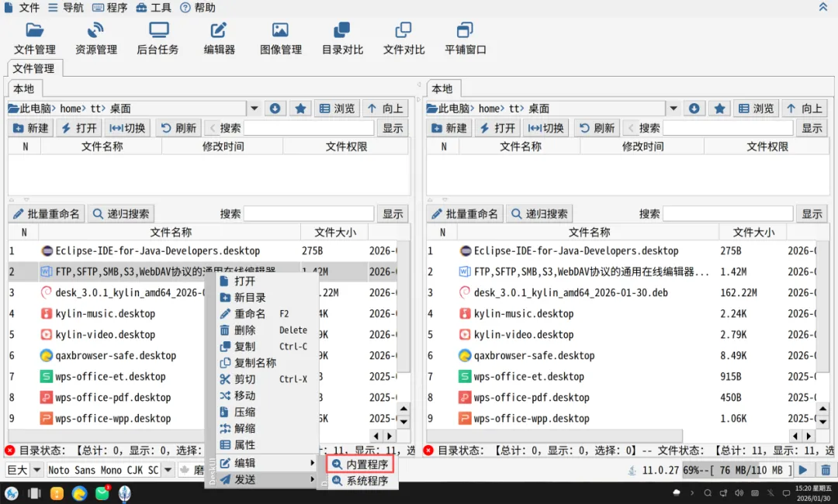Viewport: 838px width, 504px height.
Task: Expand the 发送 submenu in context menu
Action: pos(267,479)
